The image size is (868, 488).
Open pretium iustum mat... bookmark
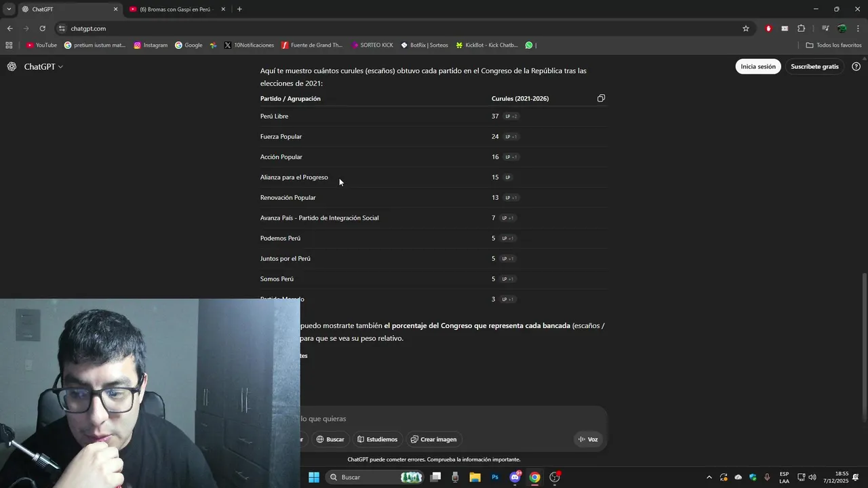click(95, 45)
